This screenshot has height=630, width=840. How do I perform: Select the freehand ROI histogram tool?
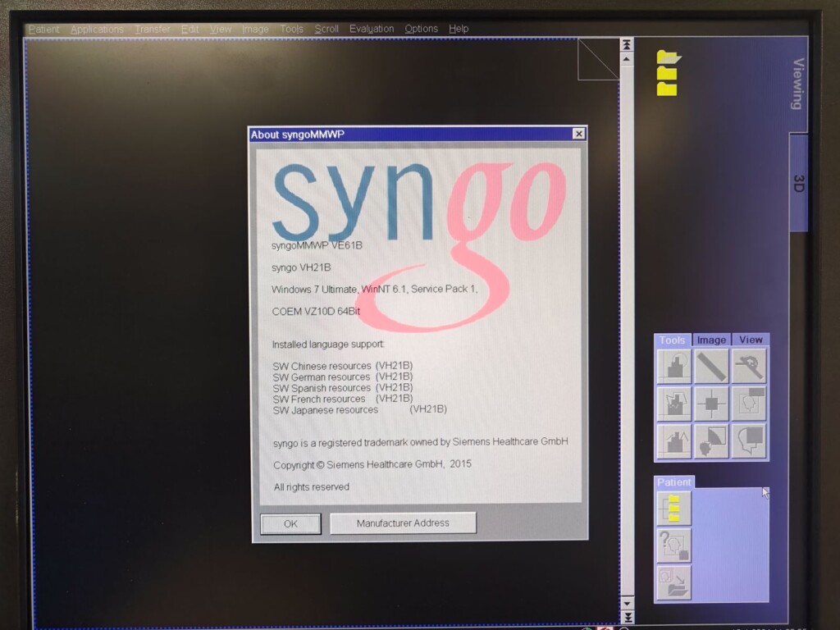tap(673, 403)
